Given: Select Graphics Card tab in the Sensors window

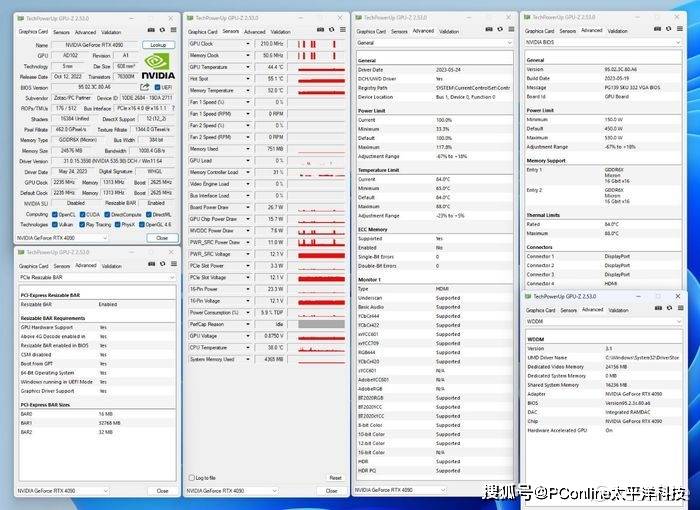Looking at the screenshot, I should pyautogui.click(x=203, y=32).
